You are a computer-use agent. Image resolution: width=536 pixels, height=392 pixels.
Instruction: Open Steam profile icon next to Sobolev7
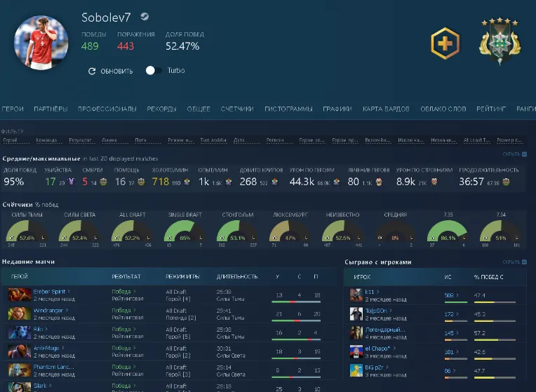pos(145,16)
